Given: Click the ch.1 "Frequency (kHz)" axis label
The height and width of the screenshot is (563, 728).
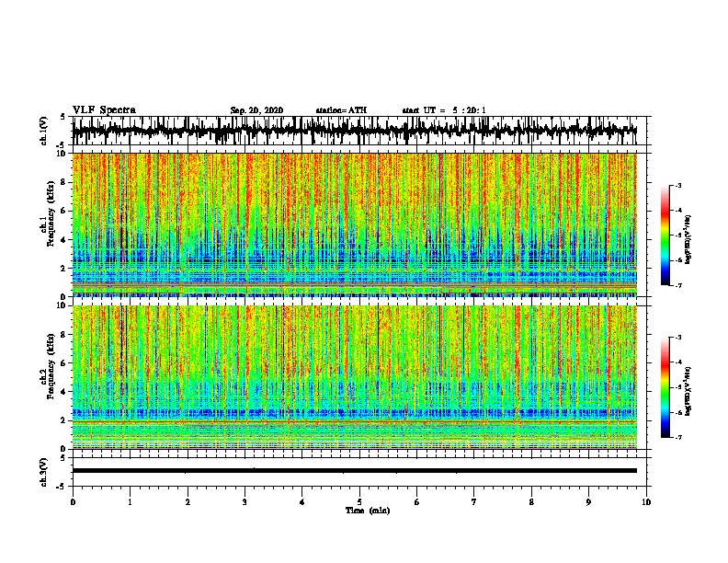Looking at the screenshot, I should click(x=51, y=213).
